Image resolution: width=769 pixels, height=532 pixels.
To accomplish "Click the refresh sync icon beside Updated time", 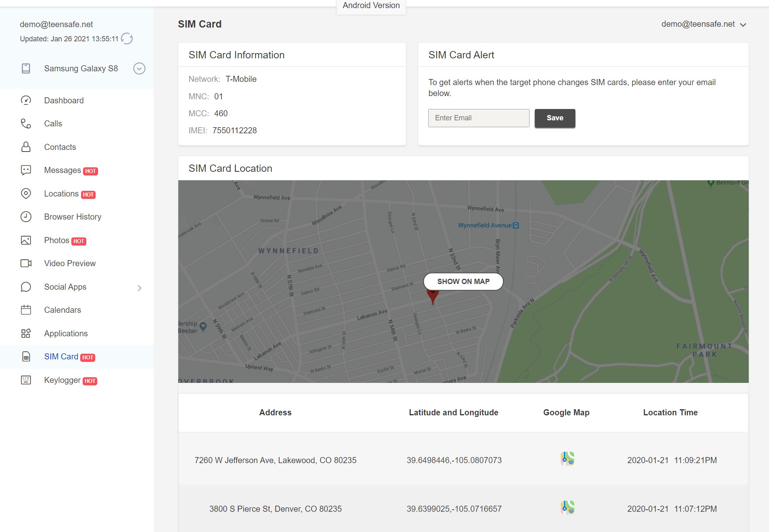I will (127, 38).
